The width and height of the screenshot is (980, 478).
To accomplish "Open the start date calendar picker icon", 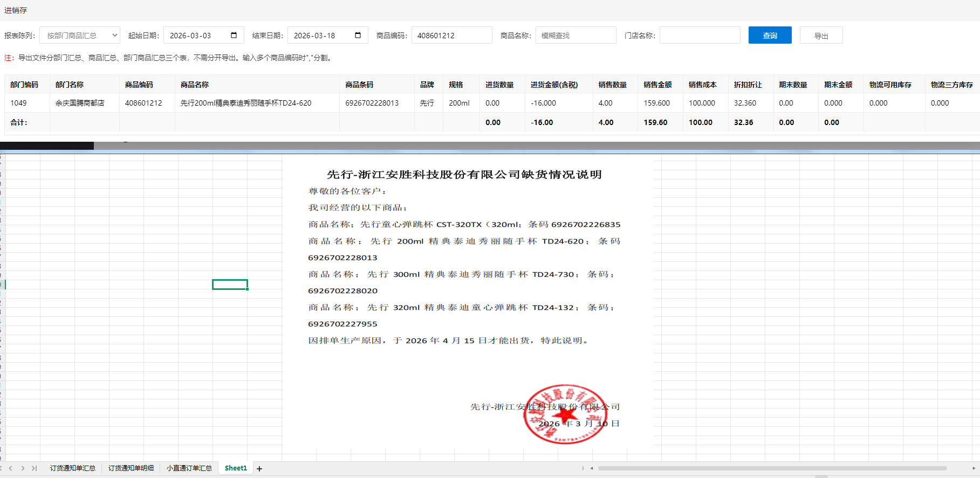I will click(234, 36).
